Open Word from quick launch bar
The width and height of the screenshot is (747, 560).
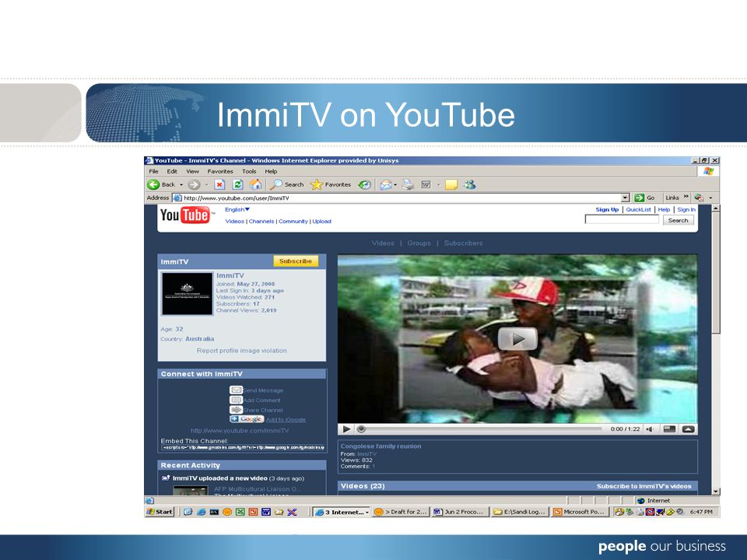[266, 512]
